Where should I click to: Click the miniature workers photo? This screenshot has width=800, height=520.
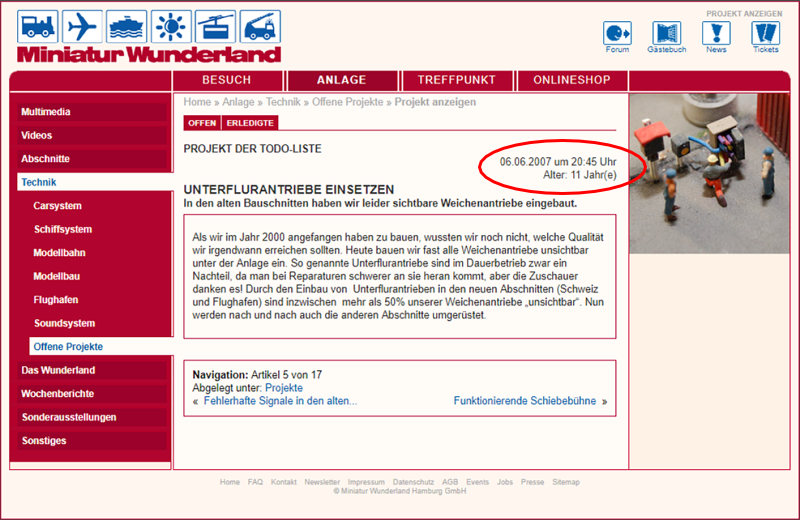point(709,174)
